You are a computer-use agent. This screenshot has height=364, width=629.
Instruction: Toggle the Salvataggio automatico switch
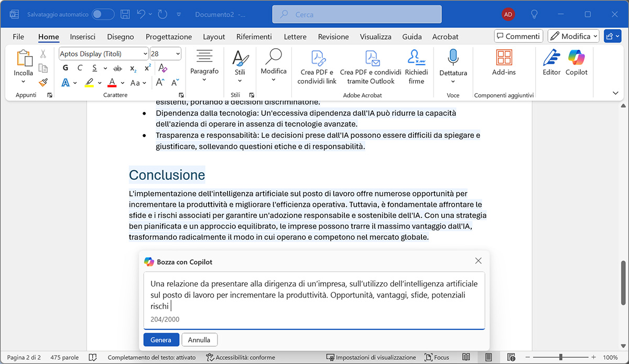[103, 15]
